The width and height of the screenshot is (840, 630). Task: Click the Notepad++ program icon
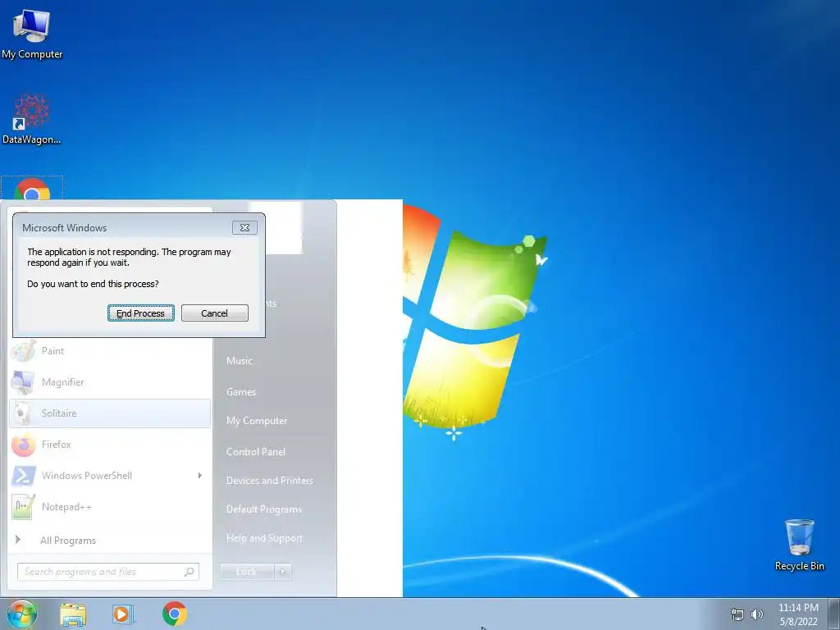pos(23,507)
